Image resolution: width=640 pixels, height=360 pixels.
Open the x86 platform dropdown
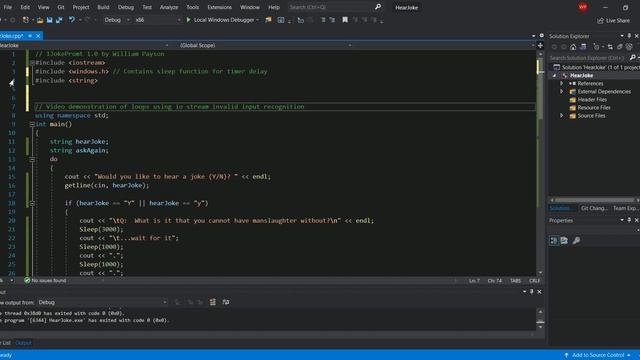pos(157,20)
